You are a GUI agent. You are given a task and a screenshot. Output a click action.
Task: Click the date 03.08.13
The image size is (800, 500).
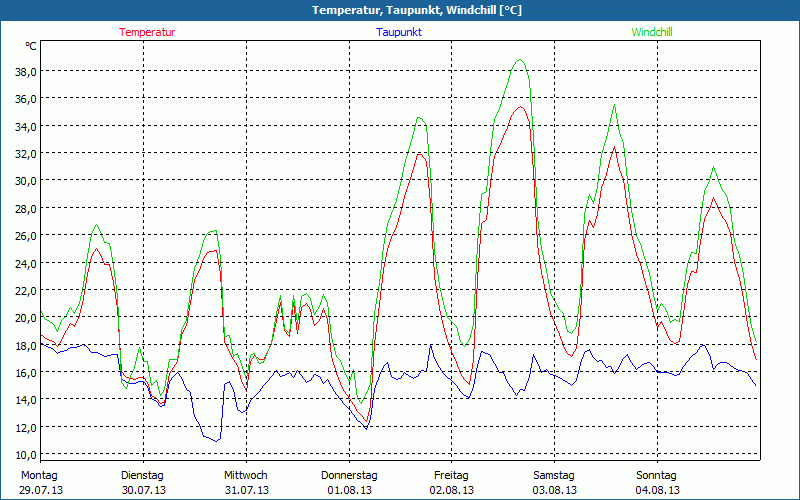[555, 490]
